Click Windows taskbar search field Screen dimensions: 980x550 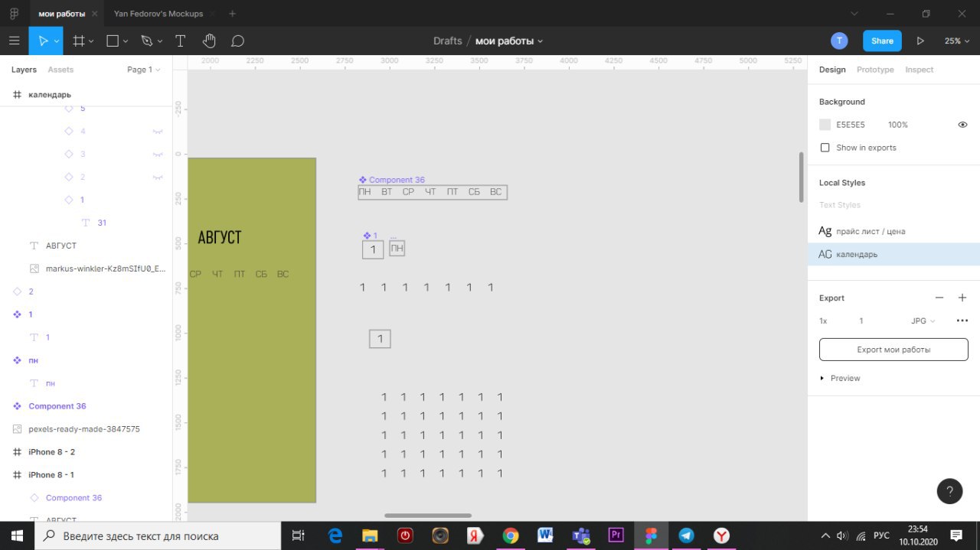157,535
